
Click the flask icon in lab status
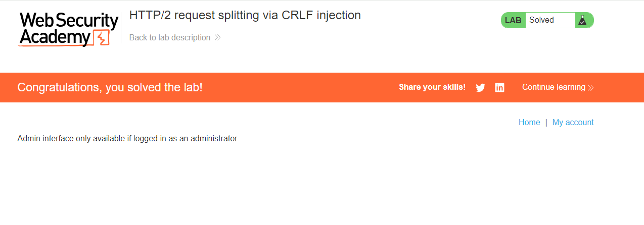click(x=582, y=20)
